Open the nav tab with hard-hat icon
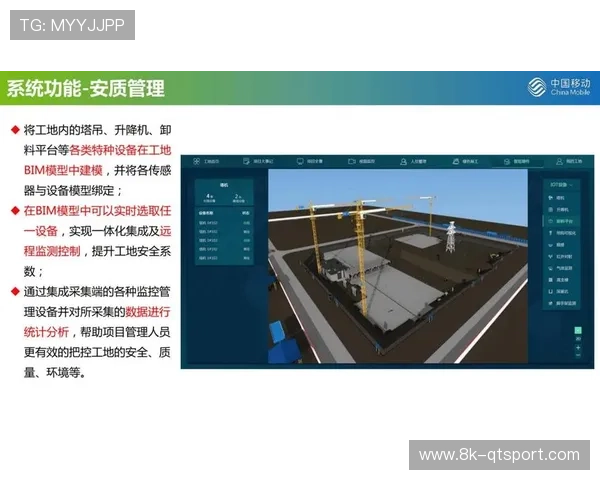Screen dimensions: 600x480 tap(465, 162)
